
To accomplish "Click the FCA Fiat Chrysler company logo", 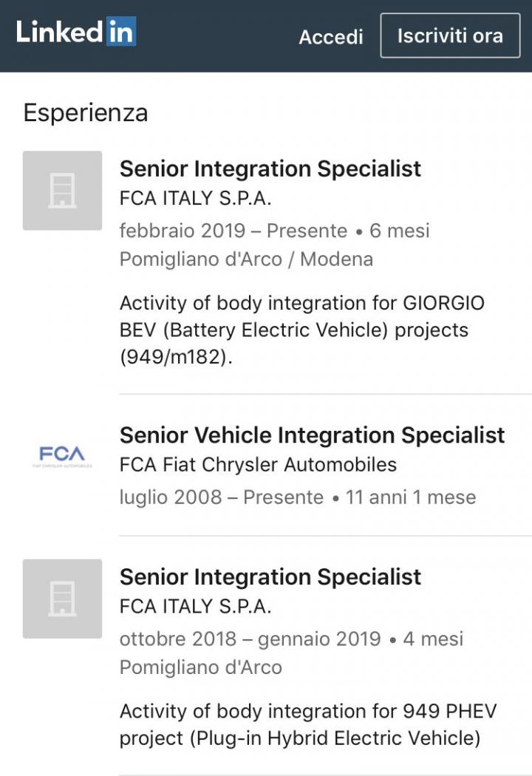I will click(62, 456).
